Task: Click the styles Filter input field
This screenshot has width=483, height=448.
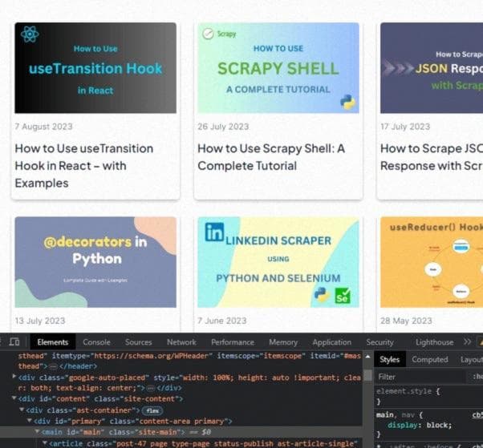Action: coord(420,377)
